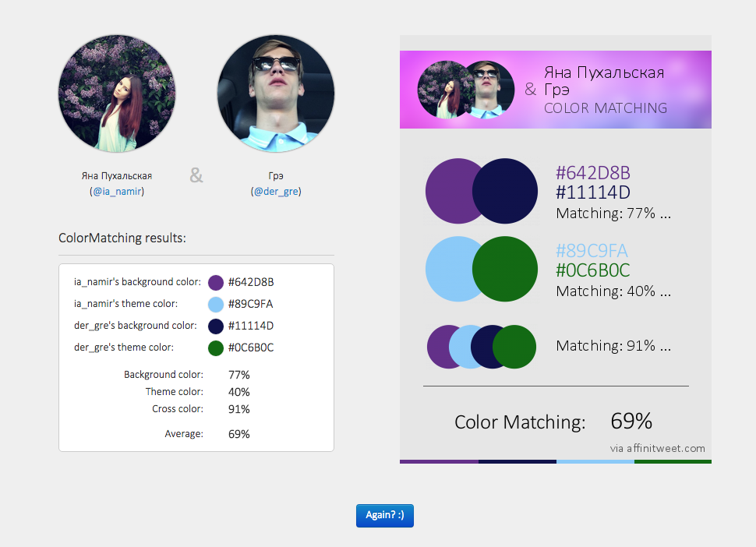Click the large green circle in the card
Image resolution: width=756 pixels, height=547 pixels.
click(x=507, y=269)
